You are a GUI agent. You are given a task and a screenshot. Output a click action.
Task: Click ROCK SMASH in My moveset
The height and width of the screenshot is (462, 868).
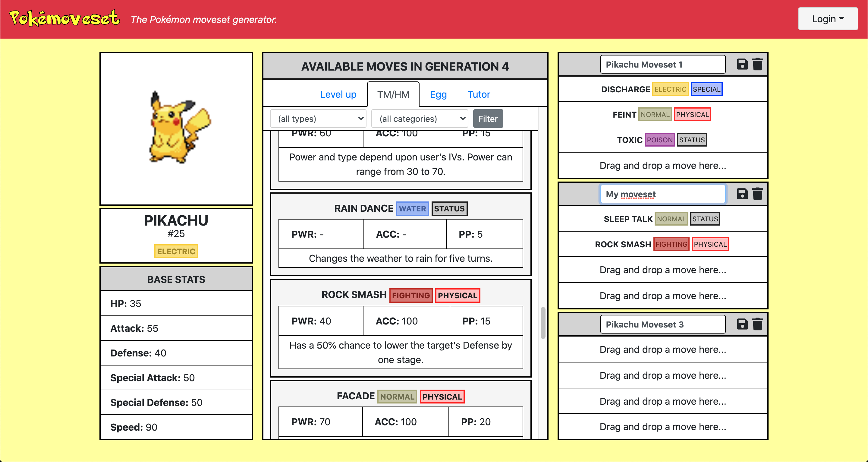click(662, 244)
